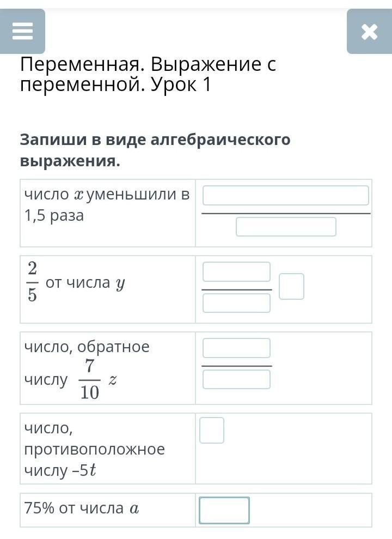Click the instruction 'Запиши в виде алгебраического выражения'
Screen dimensions: 392x539
(155, 150)
